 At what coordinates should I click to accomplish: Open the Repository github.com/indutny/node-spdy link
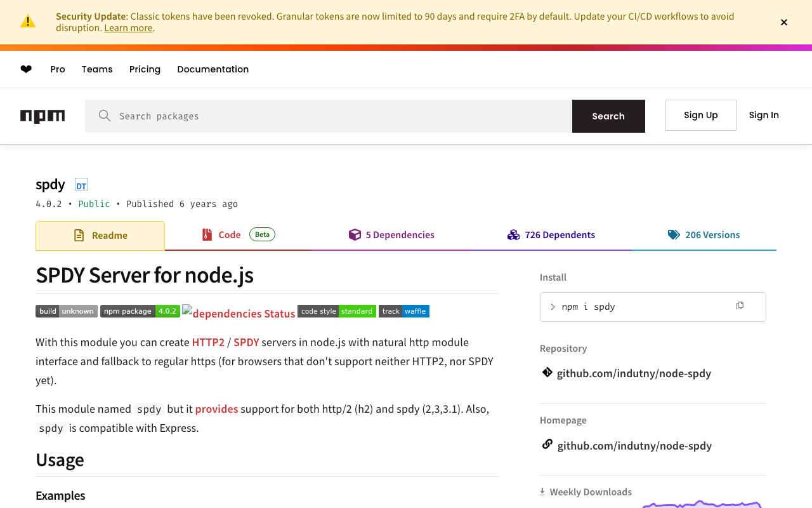(x=634, y=373)
